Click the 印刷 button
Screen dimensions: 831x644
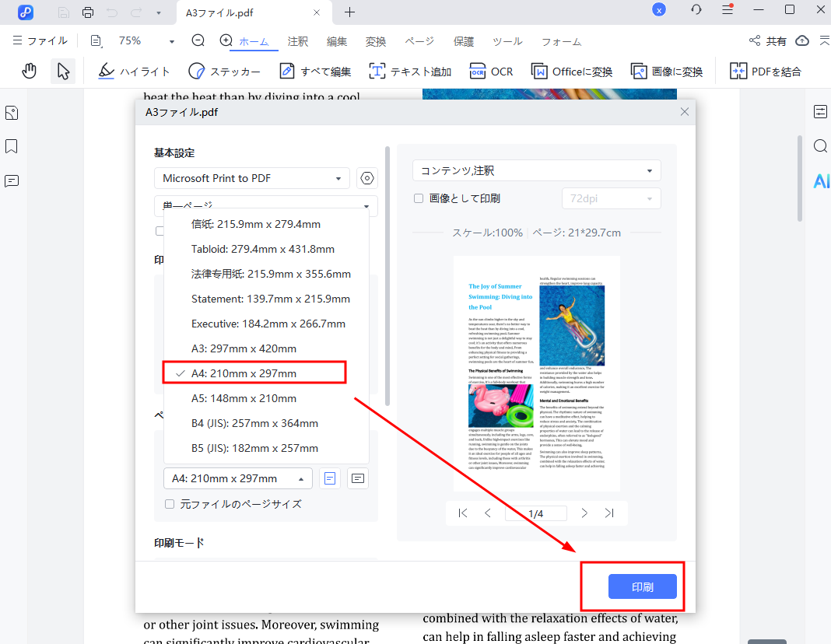point(642,586)
